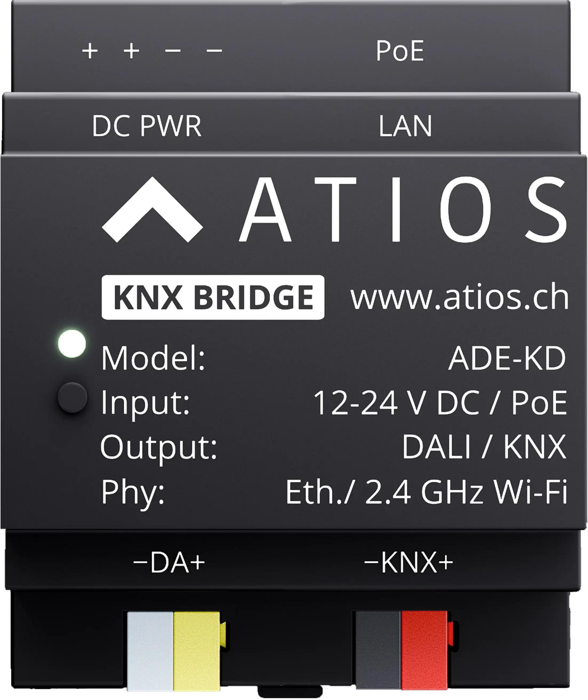Click the first plus sign above DC PWR
The image size is (588, 700).
click(90, 51)
